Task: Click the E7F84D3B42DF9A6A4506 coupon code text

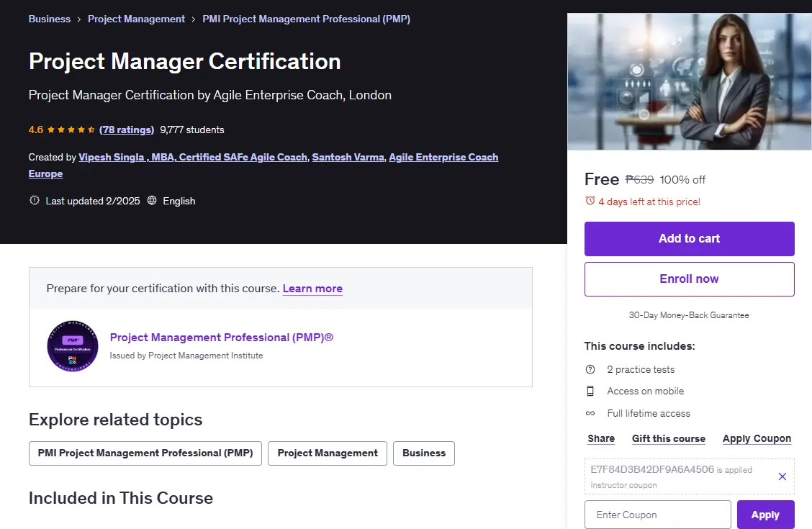Action: pyautogui.click(x=652, y=469)
